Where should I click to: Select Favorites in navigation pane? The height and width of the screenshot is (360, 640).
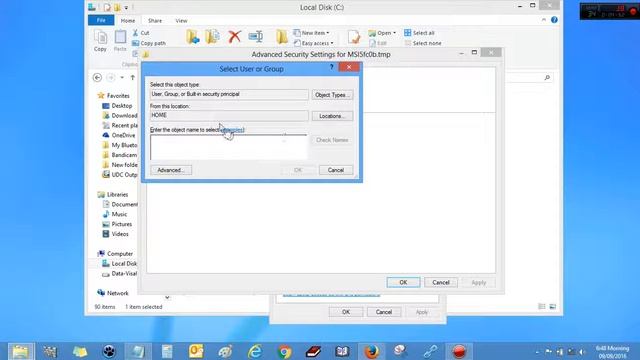[113, 96]
